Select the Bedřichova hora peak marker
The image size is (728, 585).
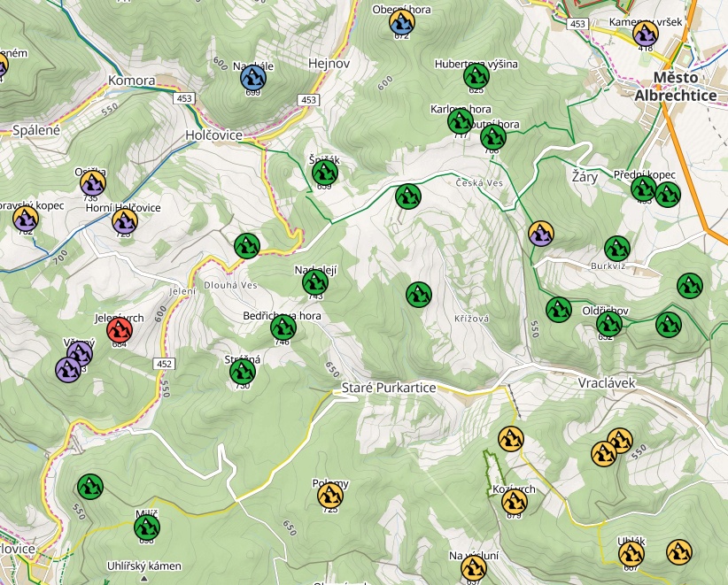pyautogui.click(x=283, y=328)
